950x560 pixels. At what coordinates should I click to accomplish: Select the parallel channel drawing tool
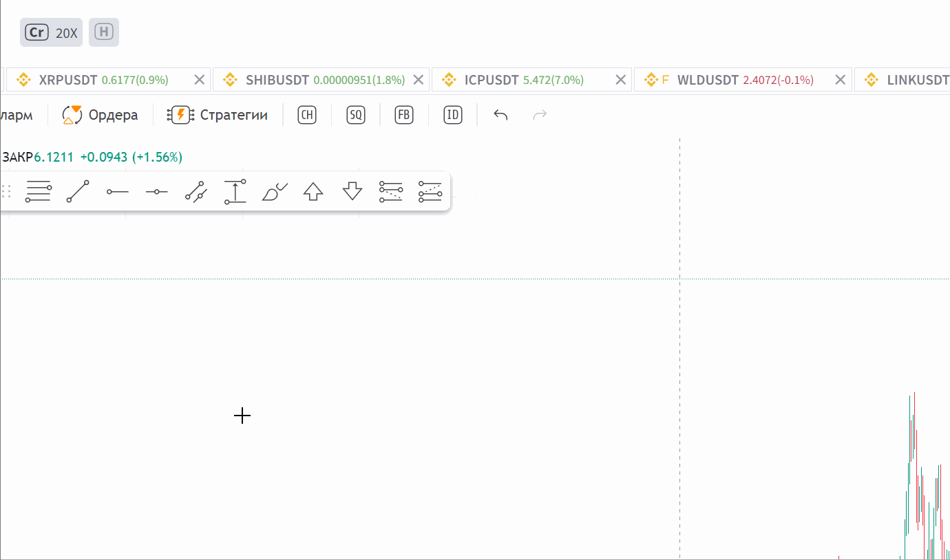point(196,191)
